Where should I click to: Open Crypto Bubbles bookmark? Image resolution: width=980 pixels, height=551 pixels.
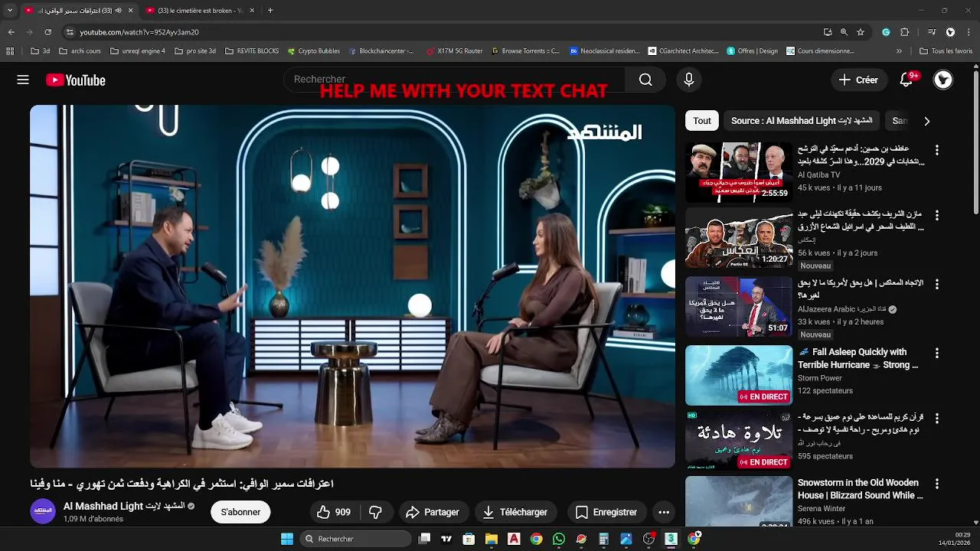314,51
